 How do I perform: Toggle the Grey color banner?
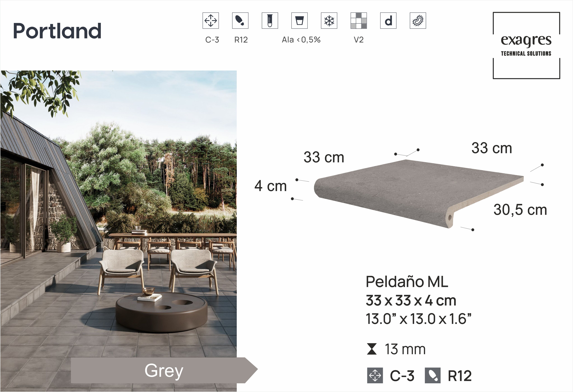[x=164, y=371]
